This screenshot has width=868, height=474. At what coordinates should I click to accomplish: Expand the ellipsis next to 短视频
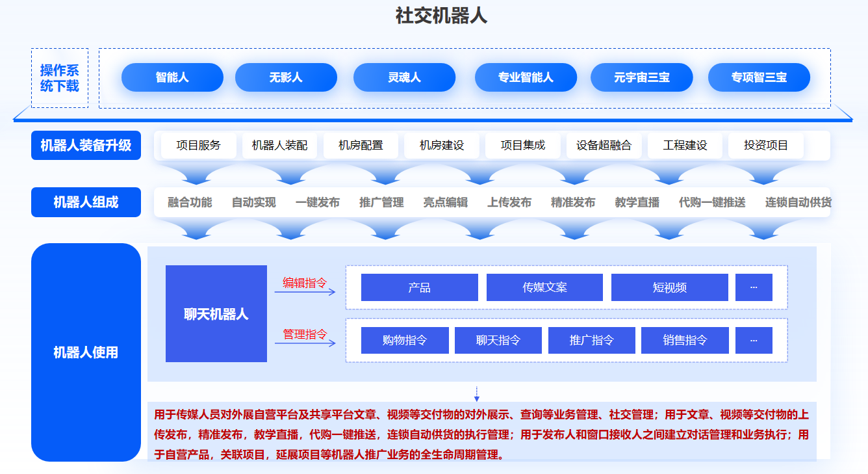754,287
